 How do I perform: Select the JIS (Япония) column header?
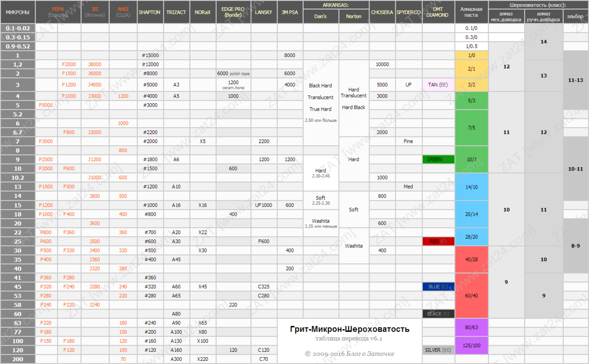pos(95,12)
